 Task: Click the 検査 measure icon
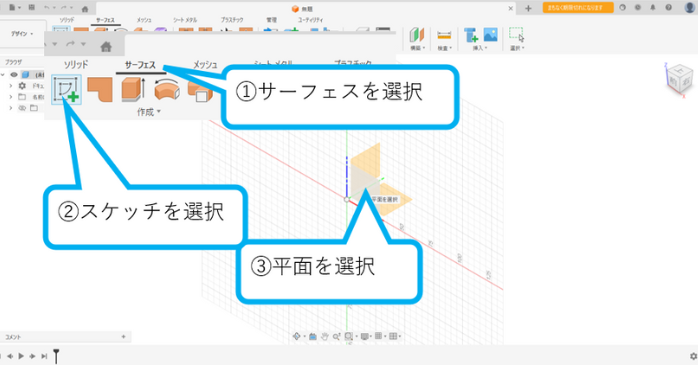click(x=444, y=35)
